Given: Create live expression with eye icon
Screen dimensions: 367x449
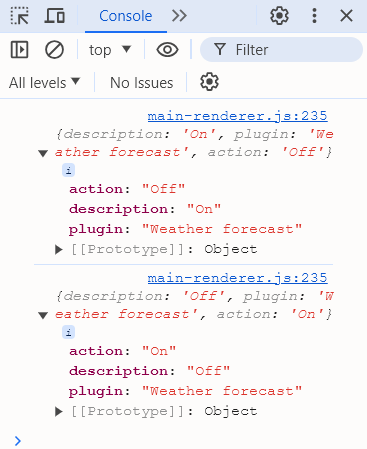Looking at the screenshot, I should pos(167,50).
